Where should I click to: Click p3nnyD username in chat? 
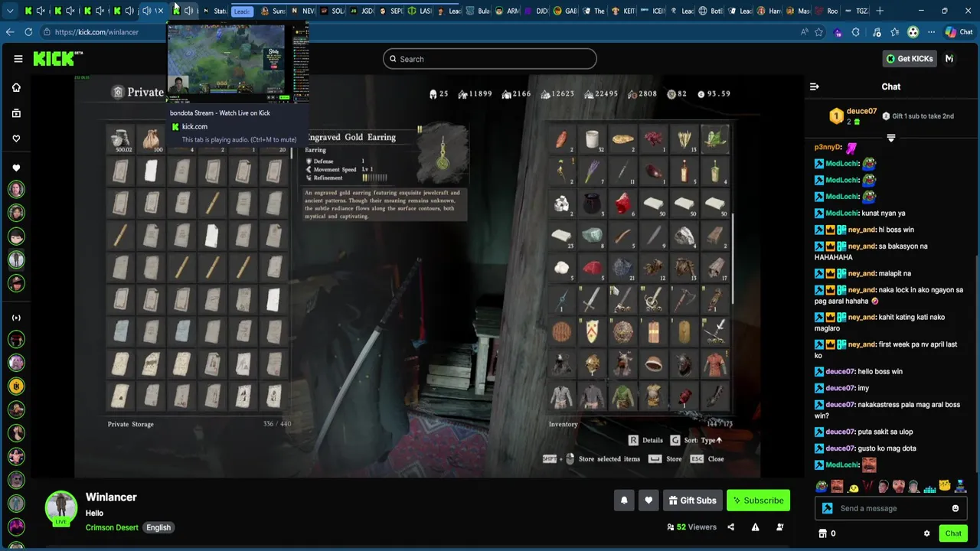tap(828, 147)
